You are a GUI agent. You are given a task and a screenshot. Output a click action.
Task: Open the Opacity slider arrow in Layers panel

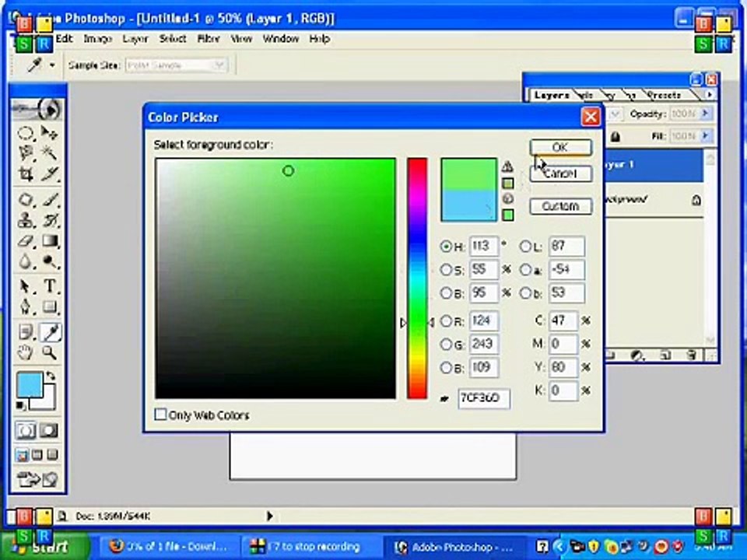click(706, 114)
